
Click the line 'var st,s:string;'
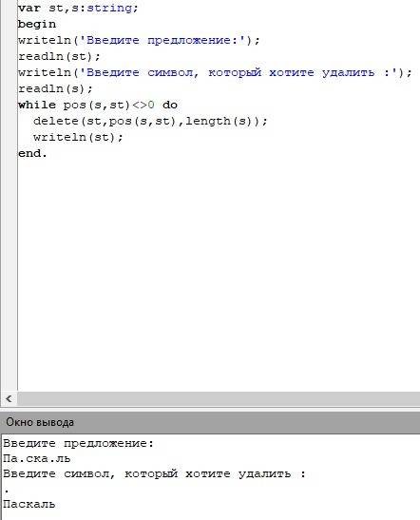tap(78, 8)
